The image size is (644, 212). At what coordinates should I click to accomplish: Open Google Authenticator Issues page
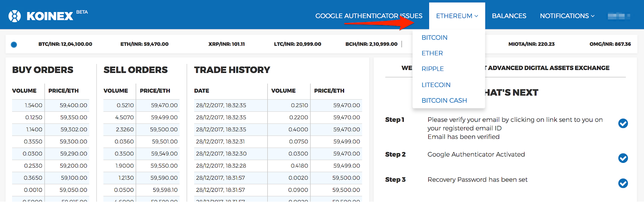tap(369, 16)
